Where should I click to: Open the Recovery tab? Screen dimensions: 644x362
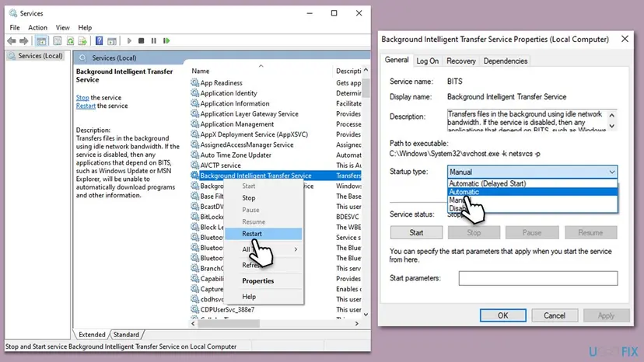(x=461, y=61)
